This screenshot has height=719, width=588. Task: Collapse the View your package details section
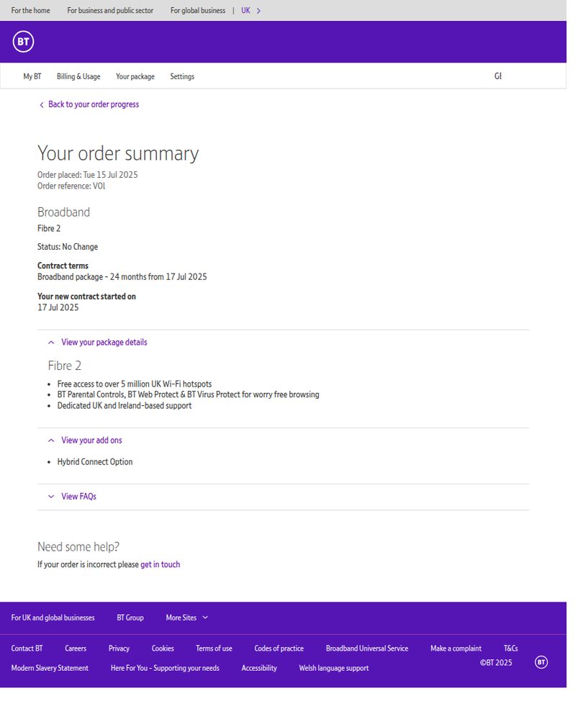tap(104, 343)
